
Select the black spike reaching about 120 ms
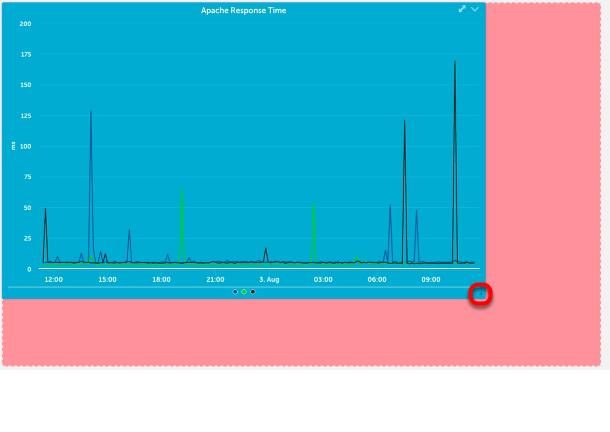pos(404,122)
